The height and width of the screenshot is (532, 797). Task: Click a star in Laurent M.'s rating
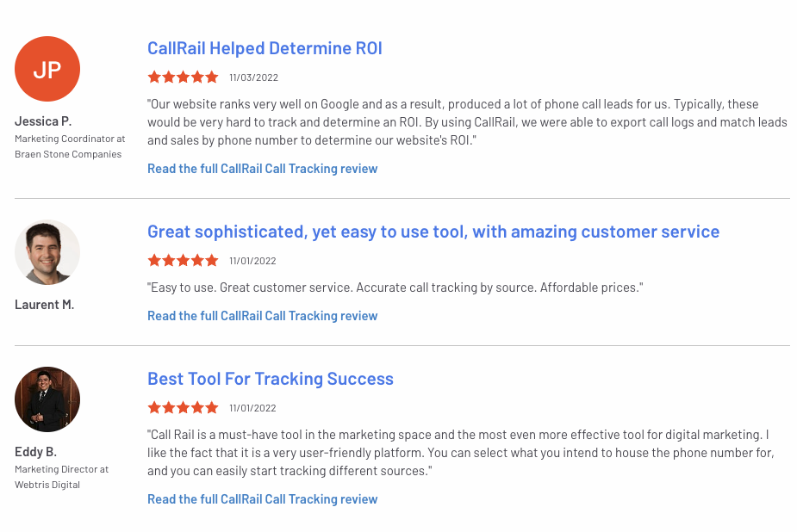coord(183,260)
